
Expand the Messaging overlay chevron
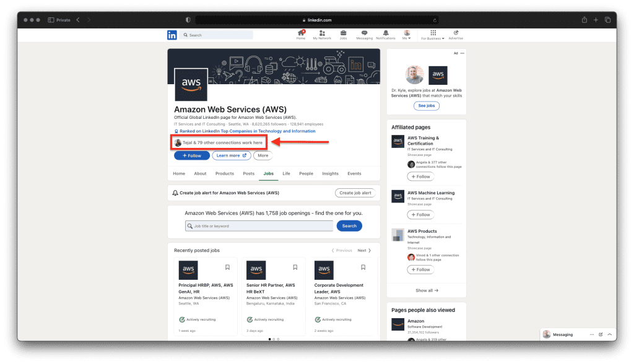[x=610, y=334]
